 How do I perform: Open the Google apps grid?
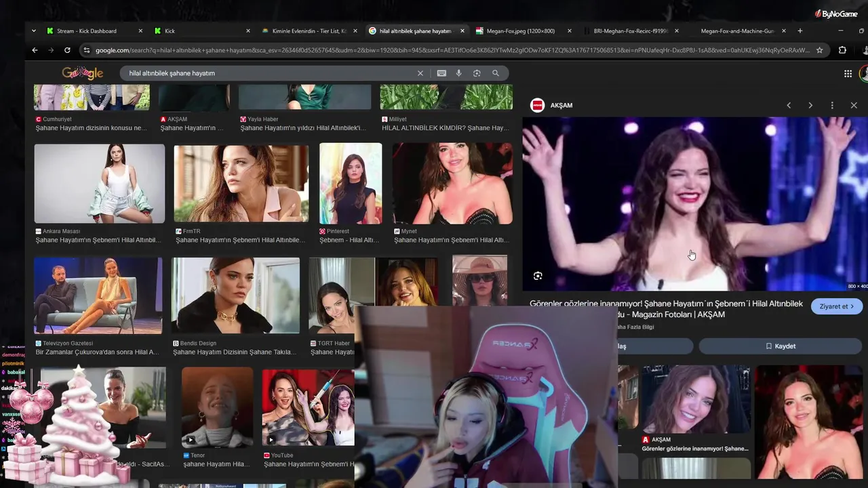[x=848, y=73]
